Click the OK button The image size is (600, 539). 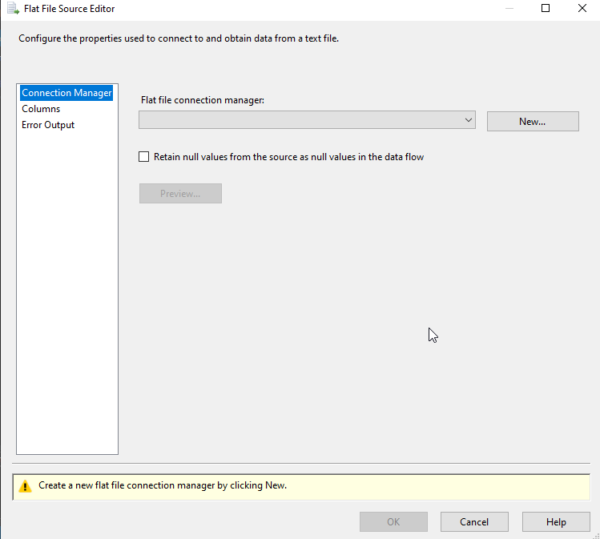(393, 522)
